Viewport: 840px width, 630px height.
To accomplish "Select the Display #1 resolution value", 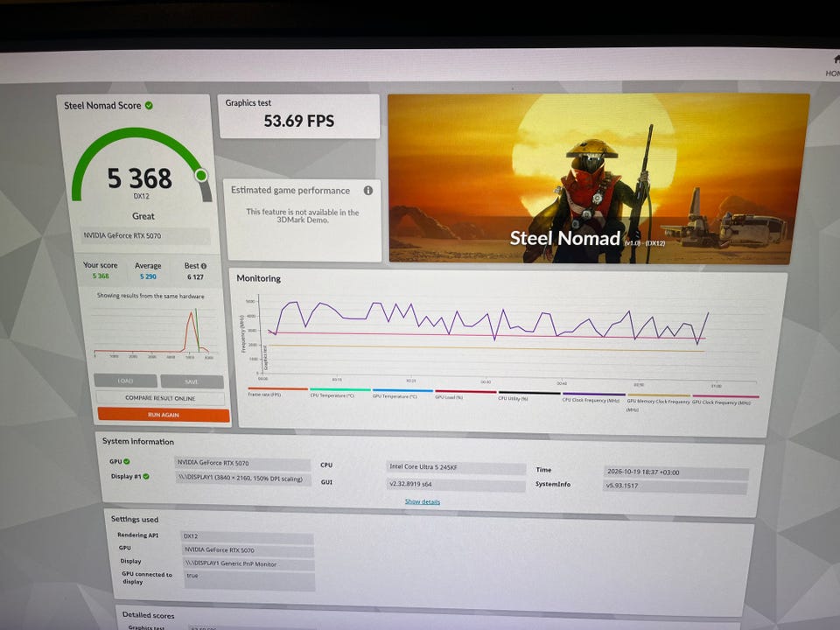I will pos(244,479).
